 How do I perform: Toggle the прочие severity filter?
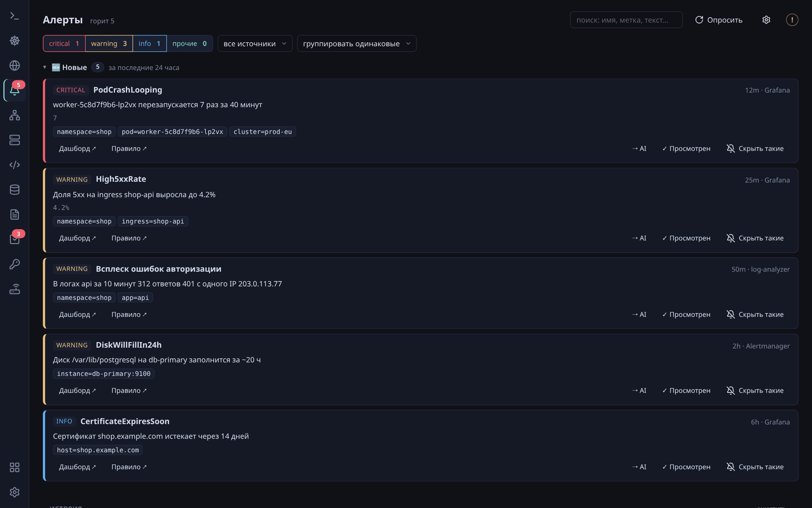click(x=189, y=44)
